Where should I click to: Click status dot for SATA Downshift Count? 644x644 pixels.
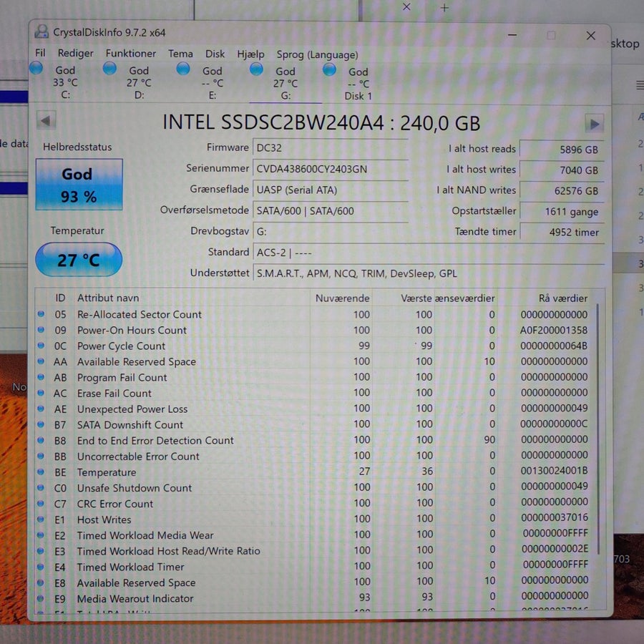(x=41, y=424)
